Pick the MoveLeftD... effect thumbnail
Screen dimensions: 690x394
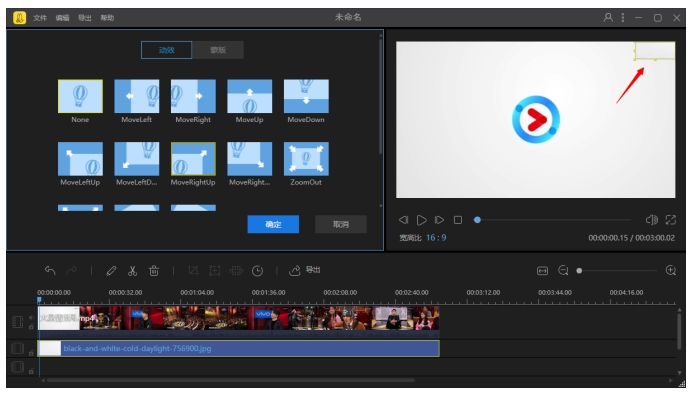[136, 158]
